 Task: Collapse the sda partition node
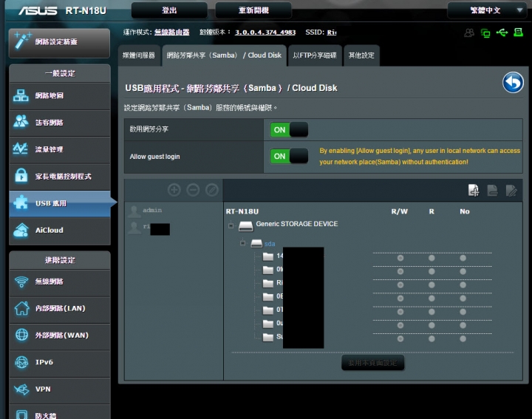(242, 242)
